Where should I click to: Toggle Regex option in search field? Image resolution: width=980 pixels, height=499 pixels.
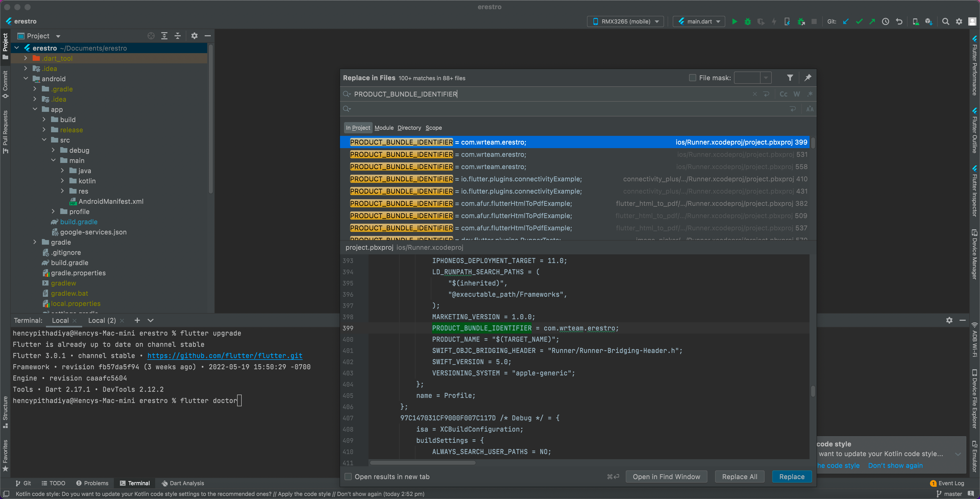pyautogui.click(x=810, y=94)
